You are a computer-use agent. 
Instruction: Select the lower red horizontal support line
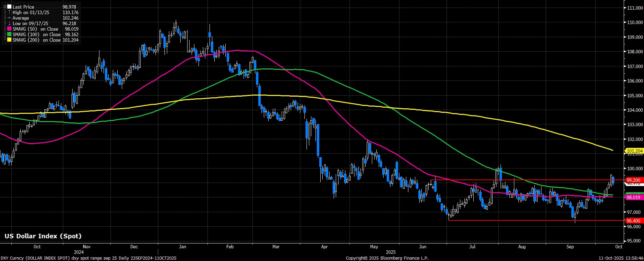coord(516,220)
